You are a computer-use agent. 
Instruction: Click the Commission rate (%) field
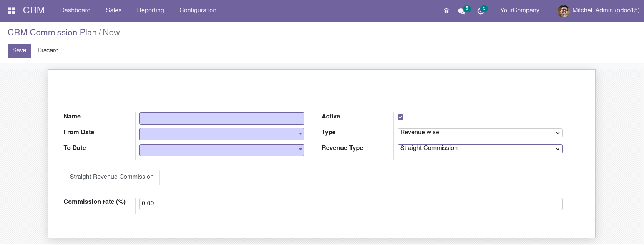tap(350, 204)
